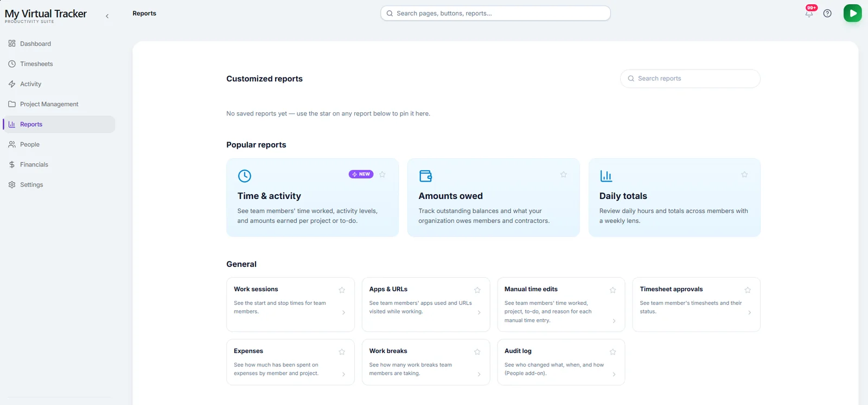Favorite the Expenses report star
The width and height of the screenshot is (868, 405).
[342, 352]
